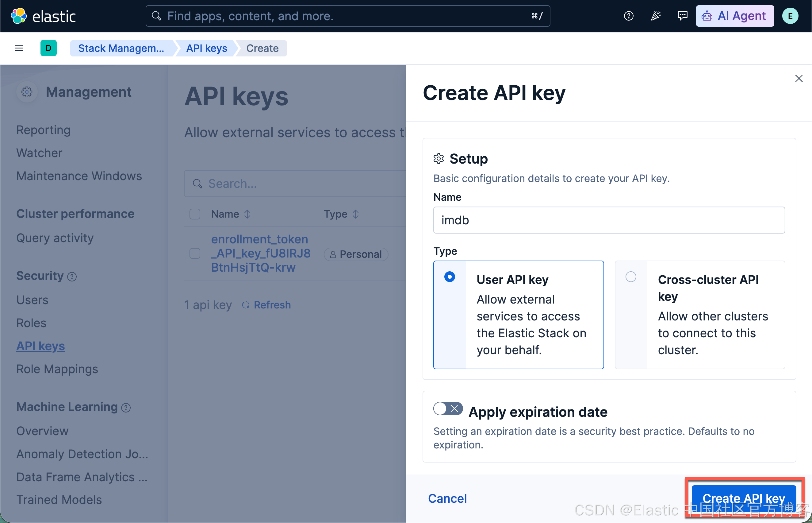
Task: Click the Setup gear icon
Action: coord(439,159)
